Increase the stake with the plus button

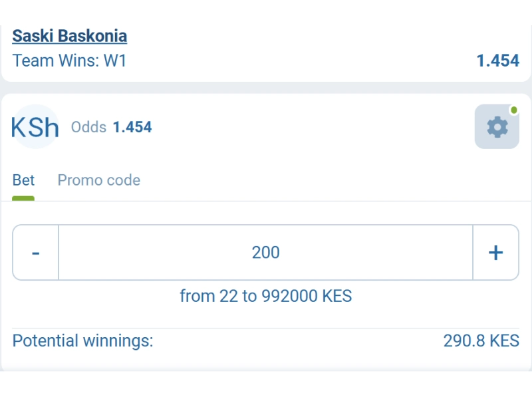496,253
